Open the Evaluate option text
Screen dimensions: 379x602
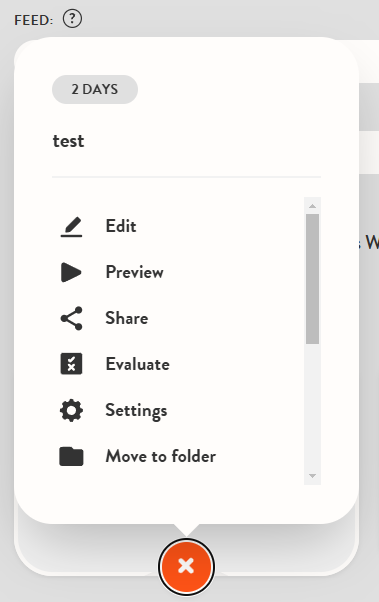click(x=137, y=364)
